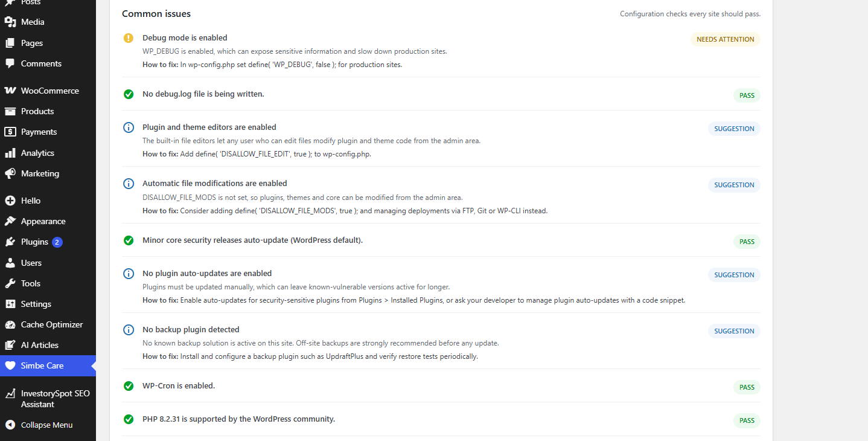Viewport: 868px width, 441px height.
Task: Click the SUGGESTION badge for plugin auto-updates
Action: 734,275
